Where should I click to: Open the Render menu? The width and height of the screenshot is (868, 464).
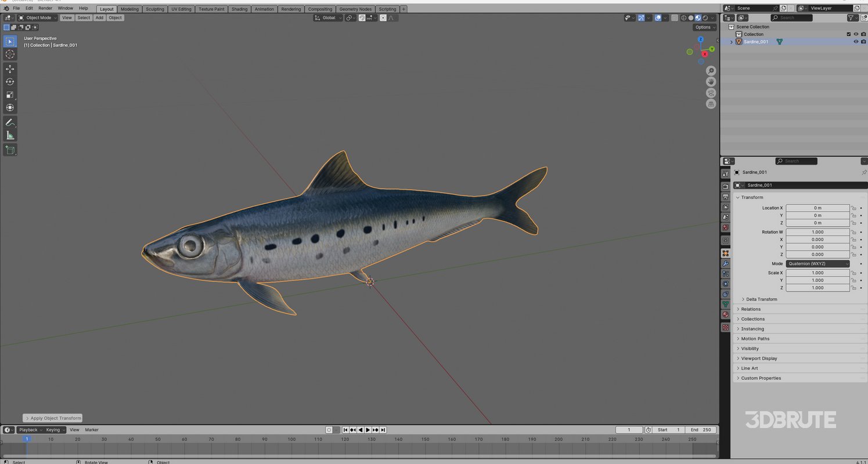tap(45, 8)
